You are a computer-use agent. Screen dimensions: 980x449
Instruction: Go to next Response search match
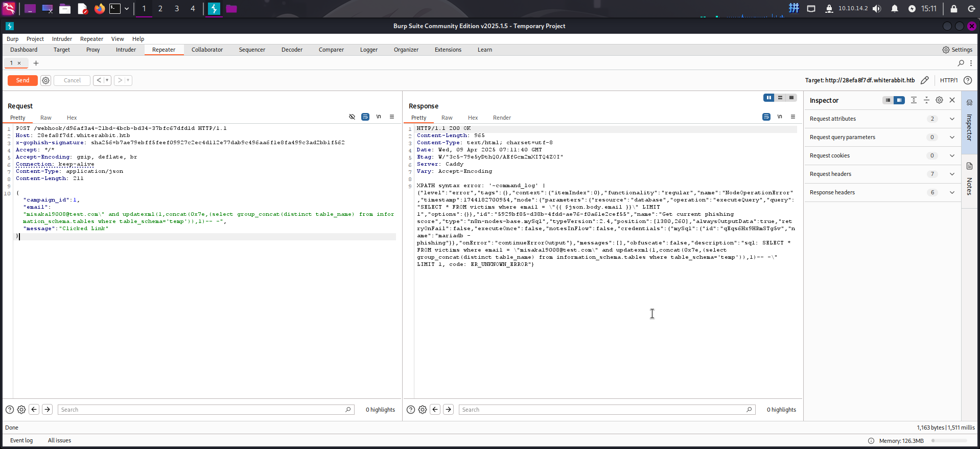tap(449, 409)
